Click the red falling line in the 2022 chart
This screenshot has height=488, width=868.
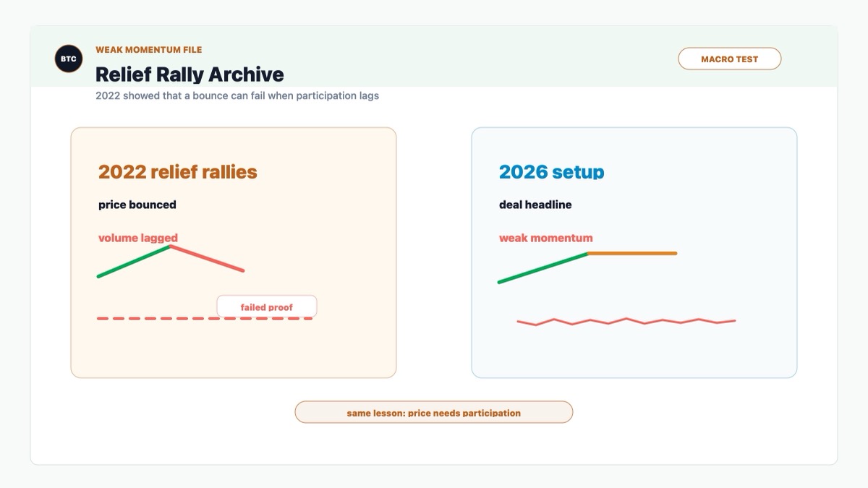[207, 259]
